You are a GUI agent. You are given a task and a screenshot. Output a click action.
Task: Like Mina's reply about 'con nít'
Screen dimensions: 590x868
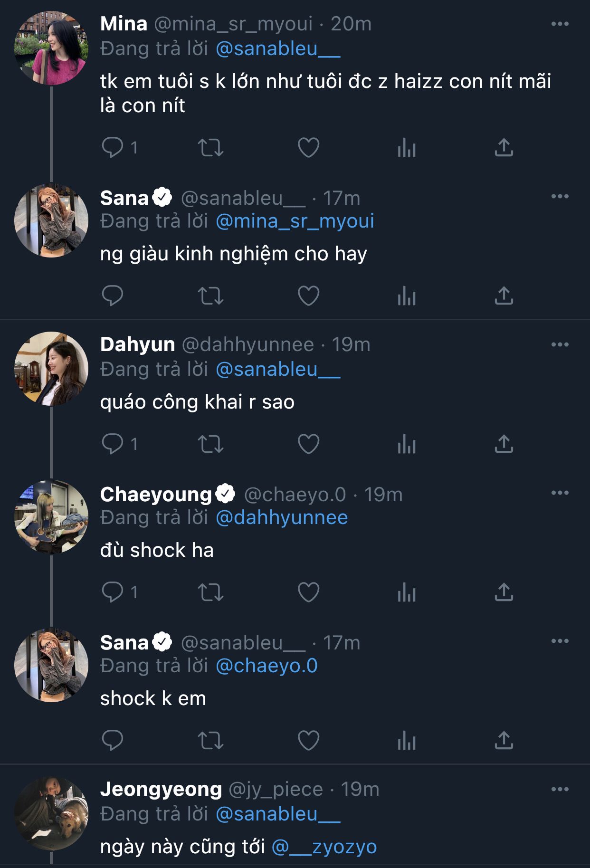[308, 148]
